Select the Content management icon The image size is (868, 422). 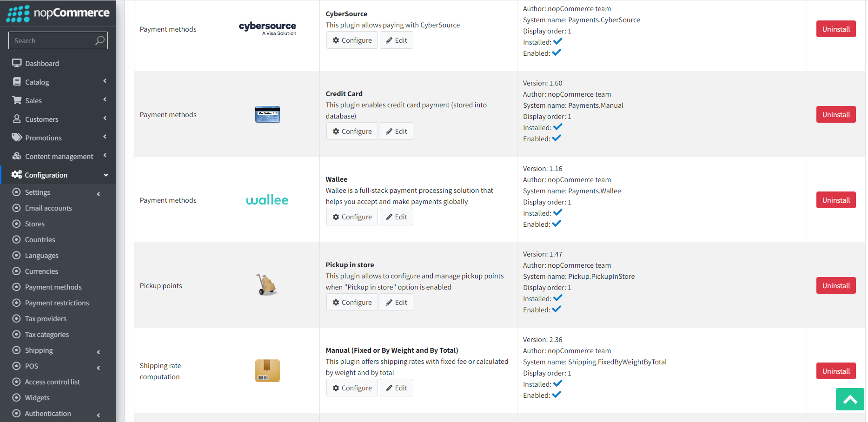click(17, 156)
